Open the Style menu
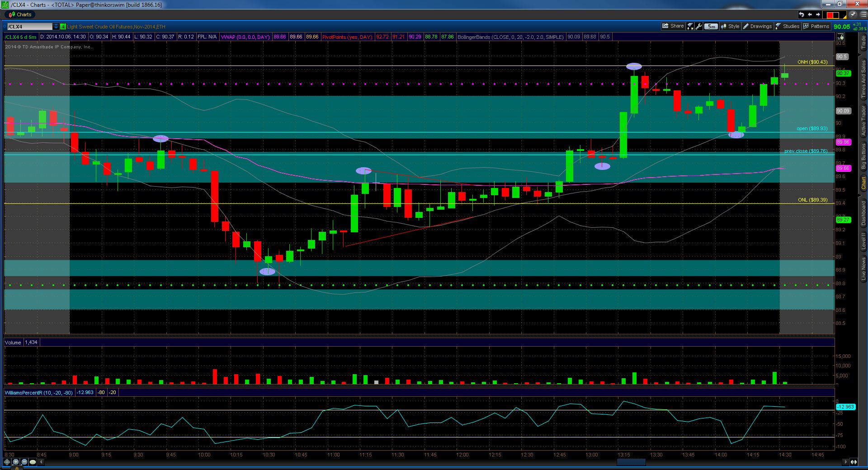Viewport: 868px width, 470px height. point(730,26)
